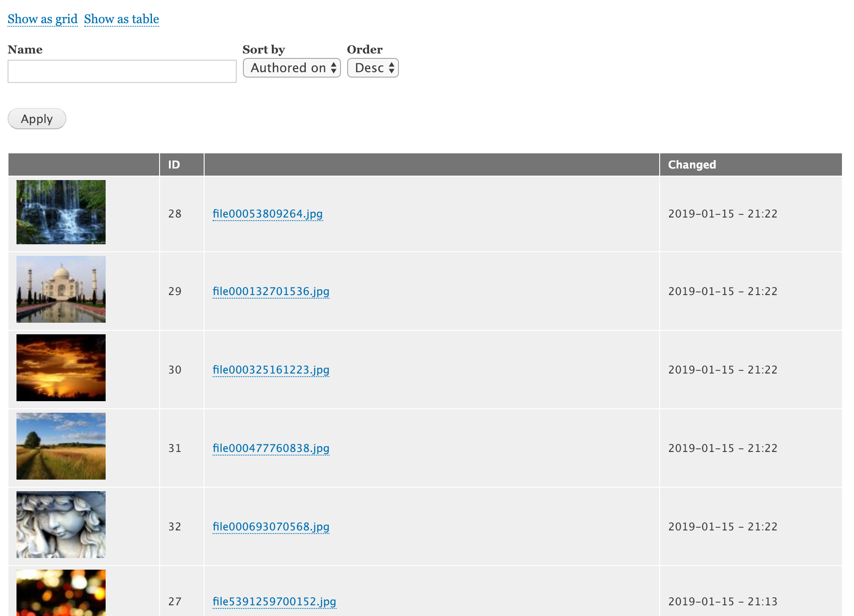Open file000325161223.jpg

(271, 370)
